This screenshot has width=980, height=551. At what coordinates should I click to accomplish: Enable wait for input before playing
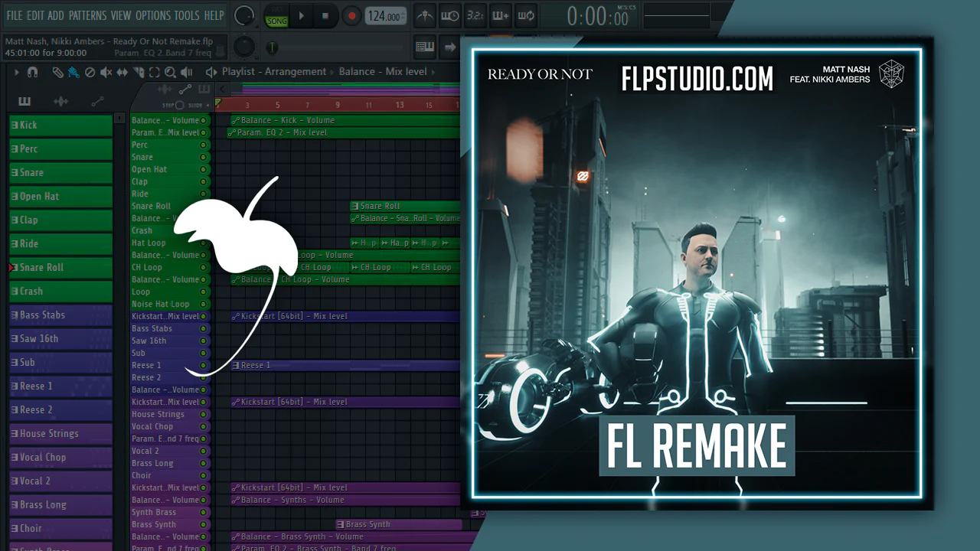click(x=450, y=15)
